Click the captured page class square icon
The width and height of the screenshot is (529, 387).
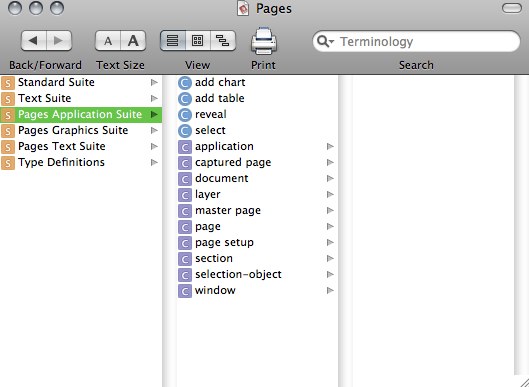point(185,163)
